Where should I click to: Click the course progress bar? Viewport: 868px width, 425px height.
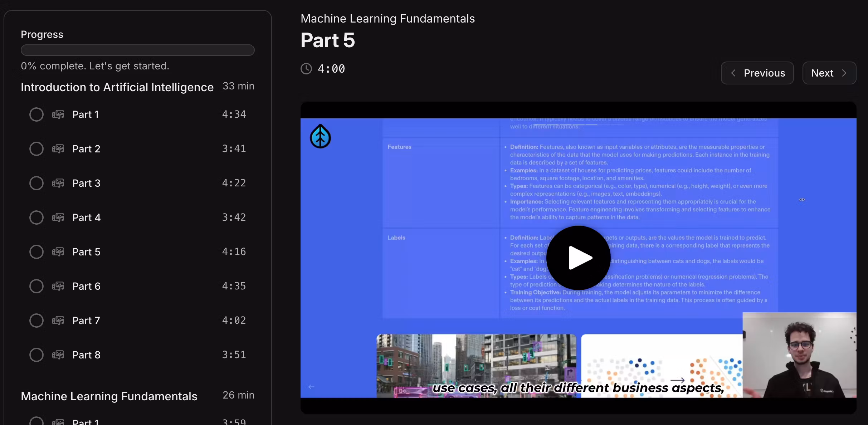(x=138, y=50)
